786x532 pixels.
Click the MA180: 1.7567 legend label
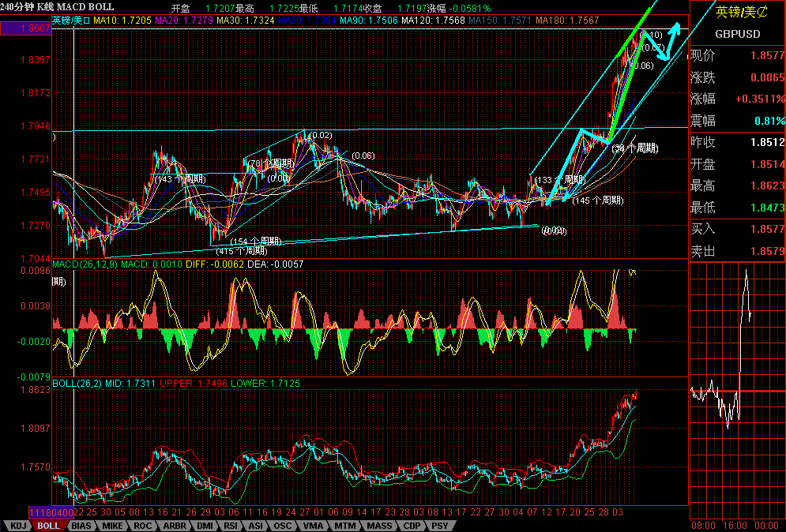567,21
